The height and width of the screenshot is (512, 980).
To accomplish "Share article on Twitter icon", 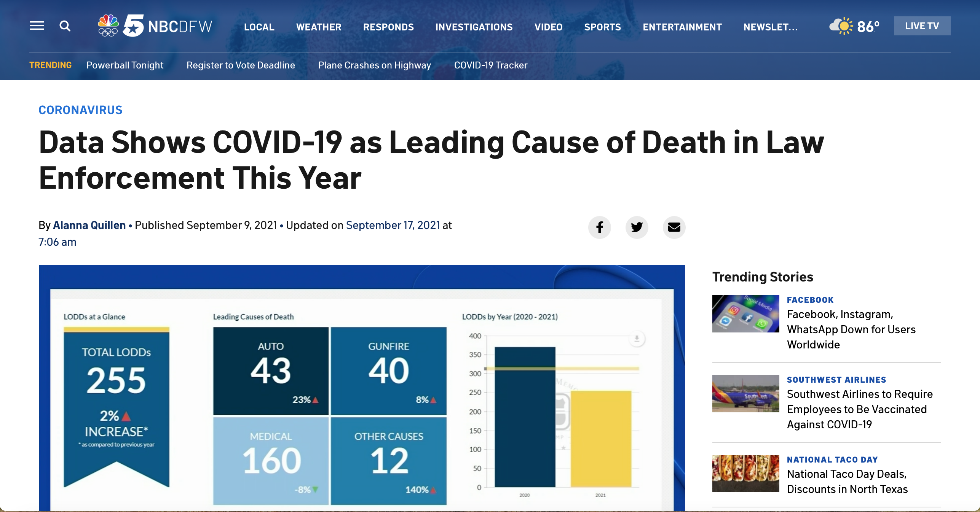I will pos(637,227).
